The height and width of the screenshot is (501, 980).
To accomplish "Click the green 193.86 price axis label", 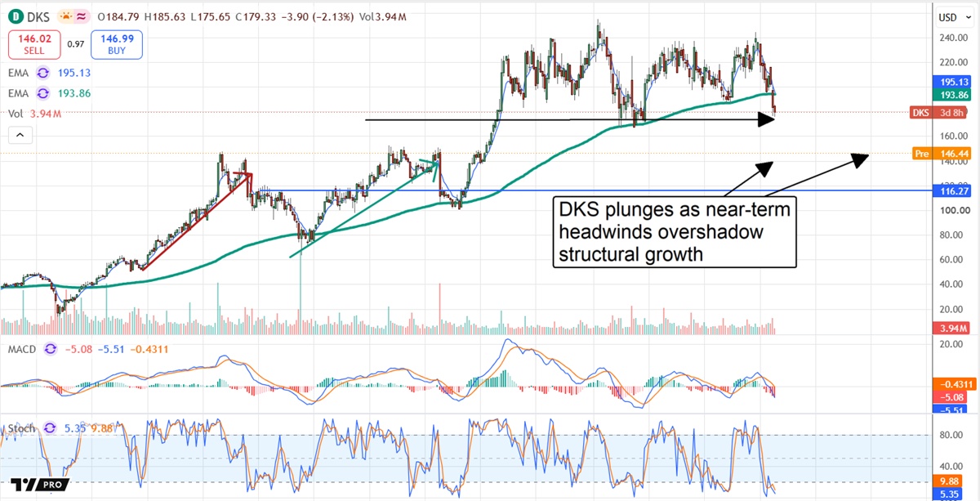I will (952, 96).
